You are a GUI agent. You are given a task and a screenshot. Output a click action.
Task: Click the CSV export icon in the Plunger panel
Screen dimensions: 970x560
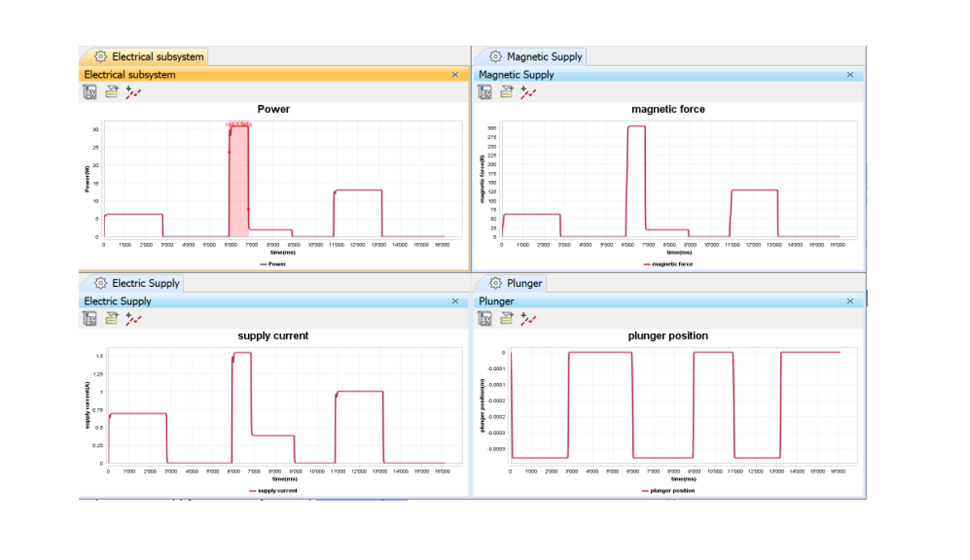tap(485, 318)
